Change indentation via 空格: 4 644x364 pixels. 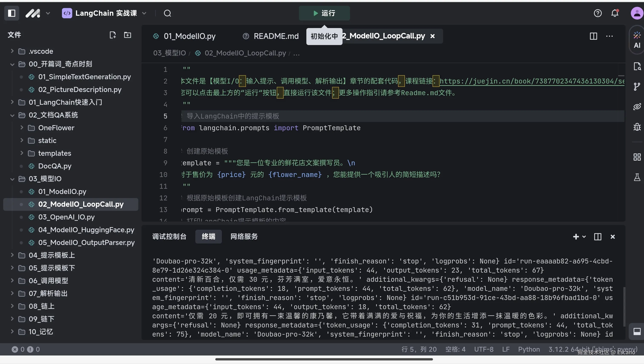tap(455, 349)
